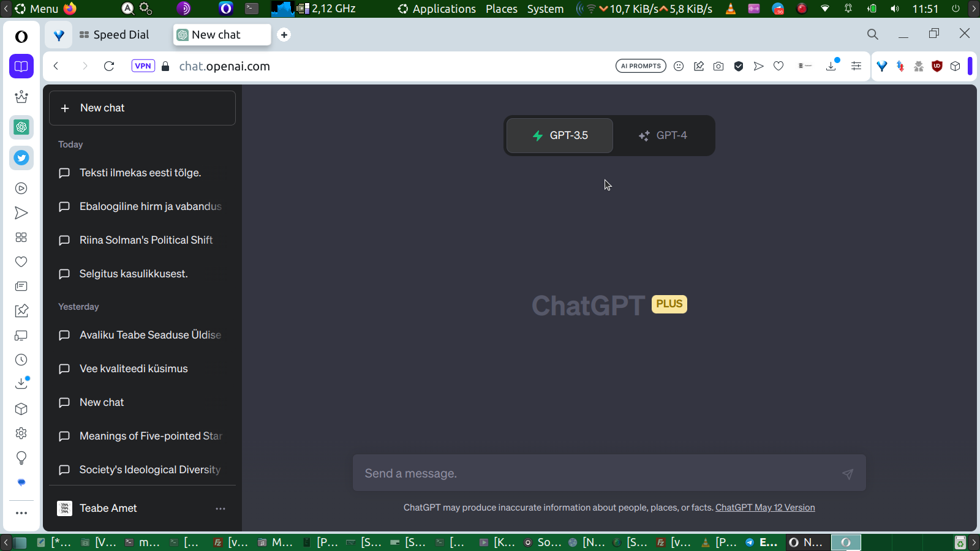Screen dimensions: 980x551
Task: Open My Flow sidebar icon
Action: pyautogui.click(x=21, y=213)
